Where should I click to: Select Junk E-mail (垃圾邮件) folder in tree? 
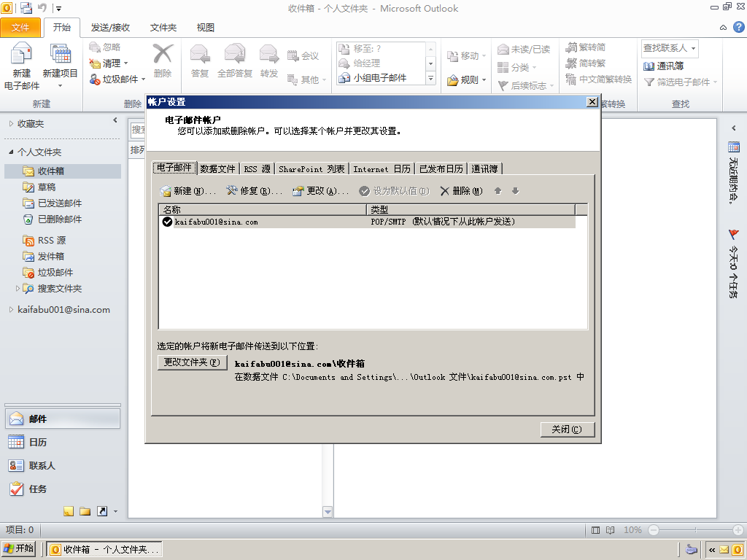pyautogui.click(x=55, y=273)
